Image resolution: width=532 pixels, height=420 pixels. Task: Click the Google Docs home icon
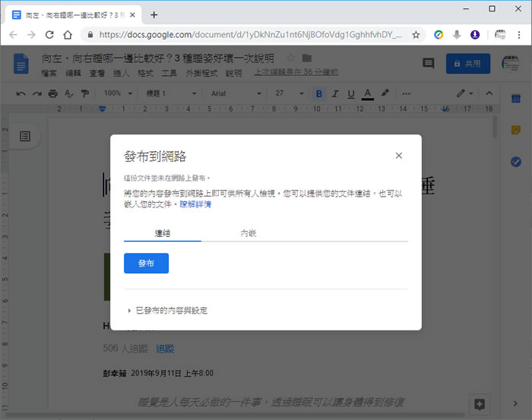point(21,64)
